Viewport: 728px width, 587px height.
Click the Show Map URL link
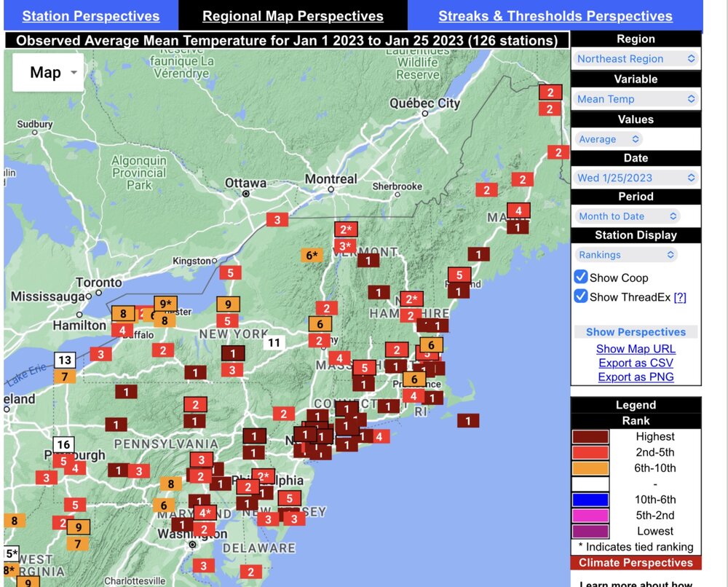tap(636, 349)
